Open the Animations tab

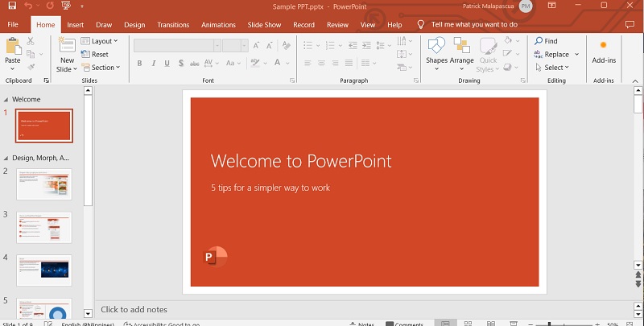tap(218, 25)
